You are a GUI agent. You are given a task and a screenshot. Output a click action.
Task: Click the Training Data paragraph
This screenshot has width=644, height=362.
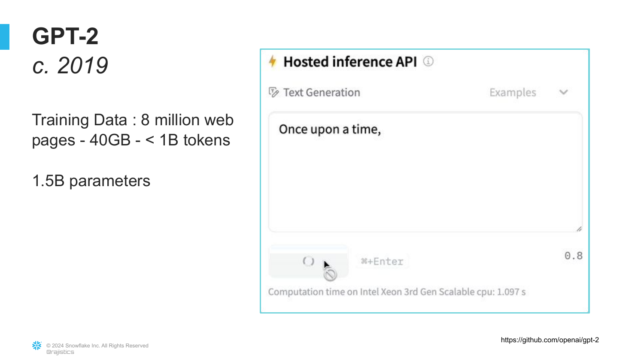click(x=132, y=130)
